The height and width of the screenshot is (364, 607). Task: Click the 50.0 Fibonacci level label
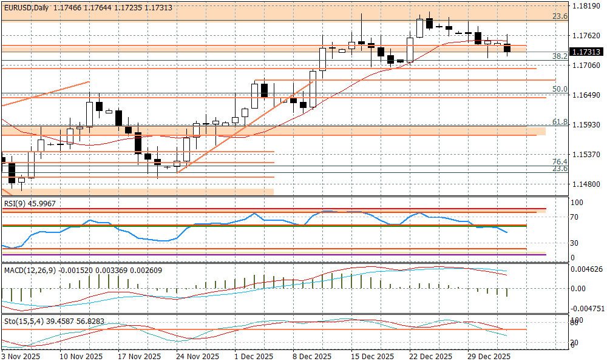click(559, 89)
